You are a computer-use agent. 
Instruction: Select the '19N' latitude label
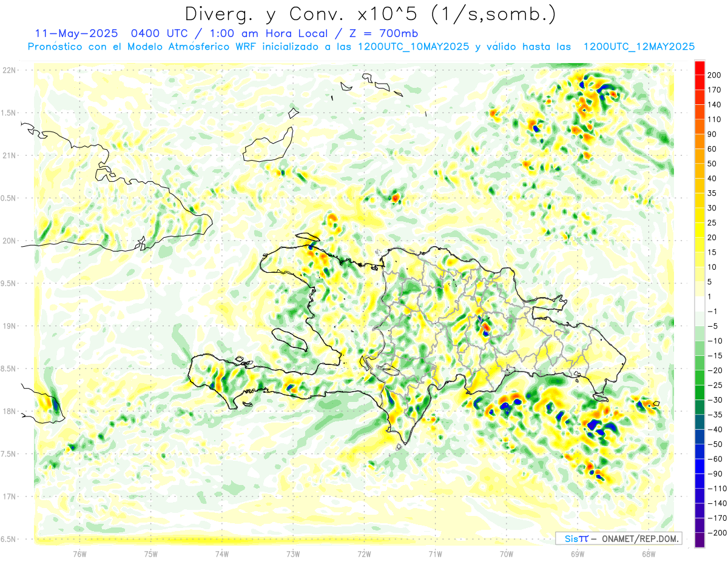pos(9,326)
